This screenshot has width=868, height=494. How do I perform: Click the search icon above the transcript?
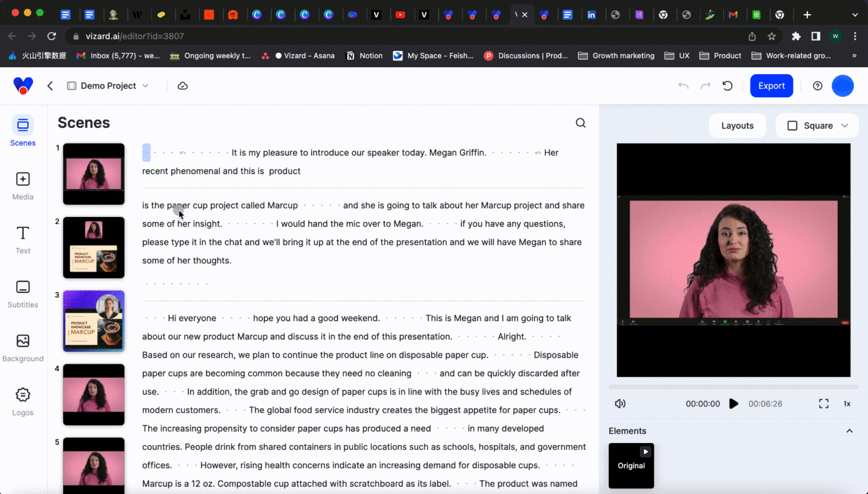point(580,122)
